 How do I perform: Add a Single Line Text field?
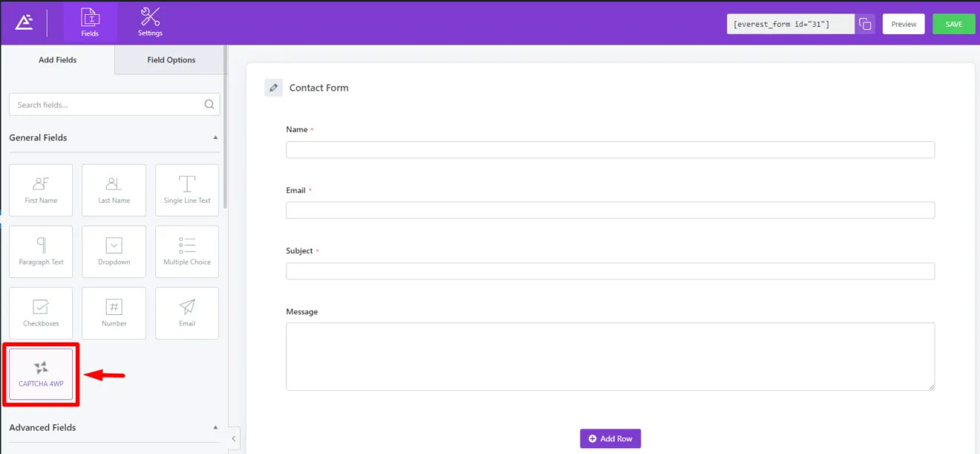(x=187, y=190)
